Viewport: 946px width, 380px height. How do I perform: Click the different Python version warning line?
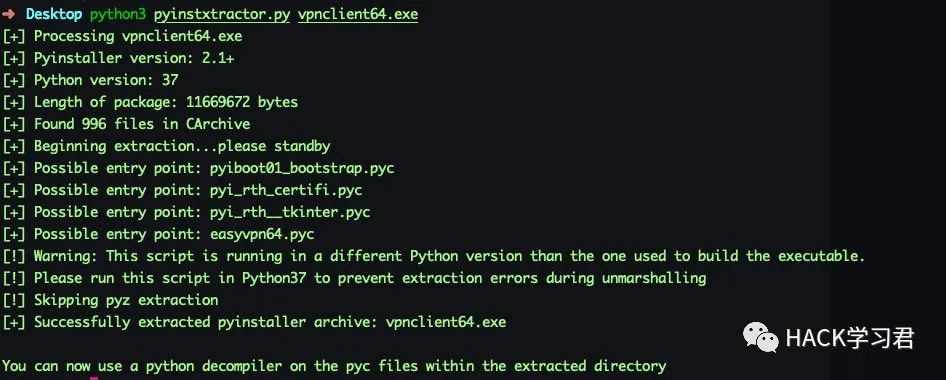click(x=434, y=256)
